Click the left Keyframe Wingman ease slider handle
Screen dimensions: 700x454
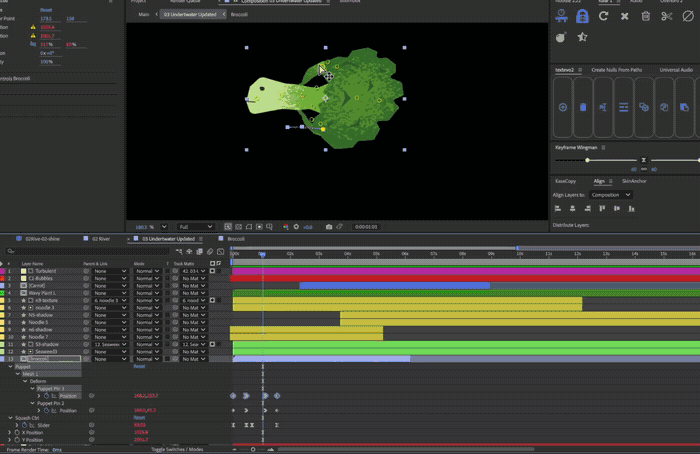pyautogui.click(x=588, y=160)
